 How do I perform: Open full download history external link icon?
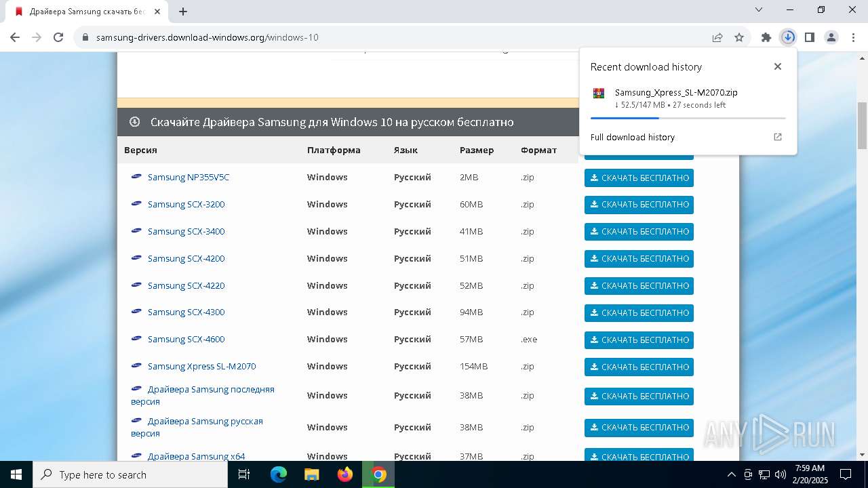coord(778,137)
